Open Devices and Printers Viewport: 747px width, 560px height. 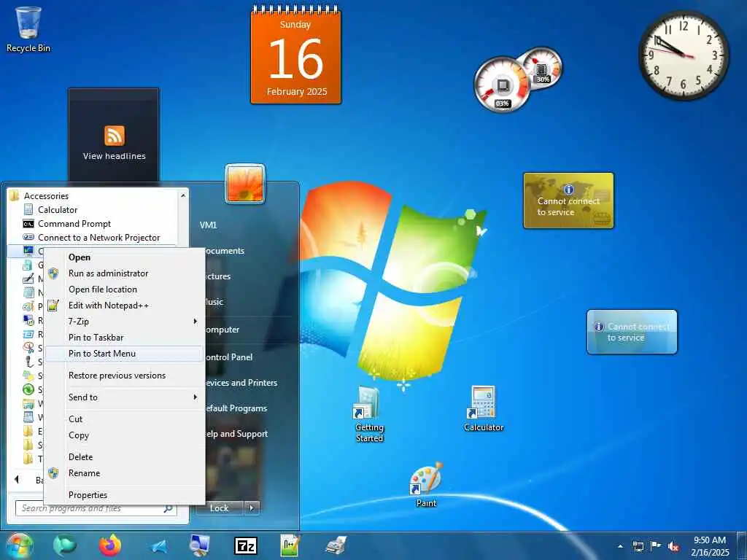241,383
